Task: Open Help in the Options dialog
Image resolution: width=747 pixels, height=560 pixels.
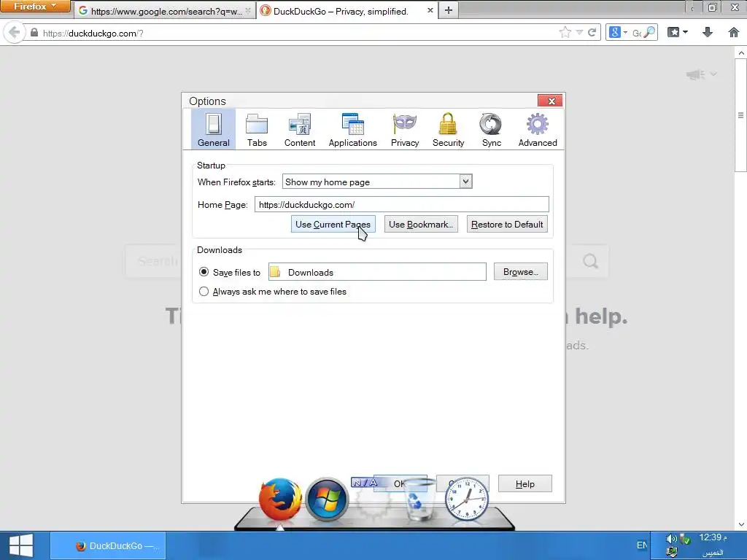Action: 525,483
